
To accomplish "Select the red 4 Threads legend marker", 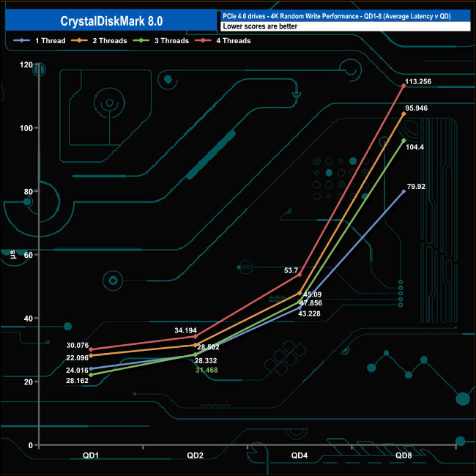I will (x=203, y=40).
